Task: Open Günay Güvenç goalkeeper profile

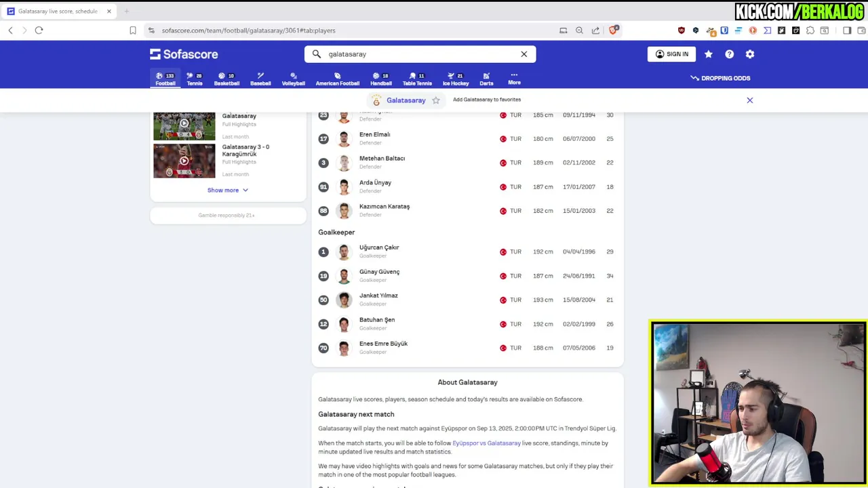Action: 379,272
